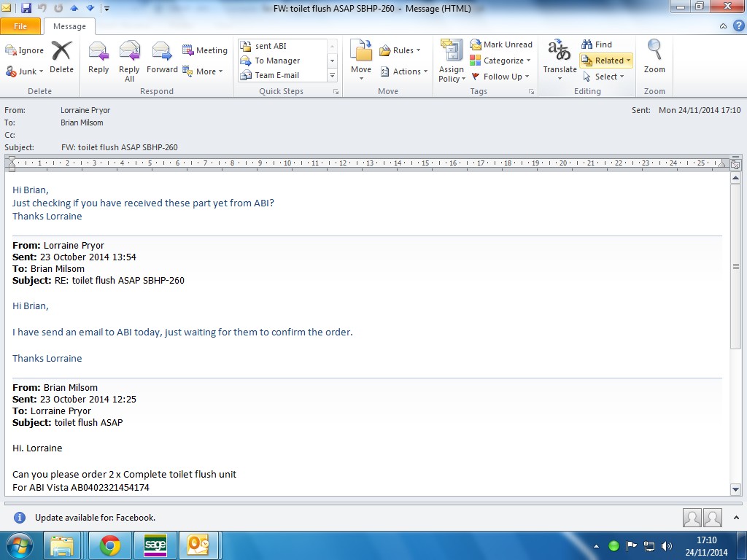747x560 pixels.
Task: Open the Actions dropdown
Action: 404,71
